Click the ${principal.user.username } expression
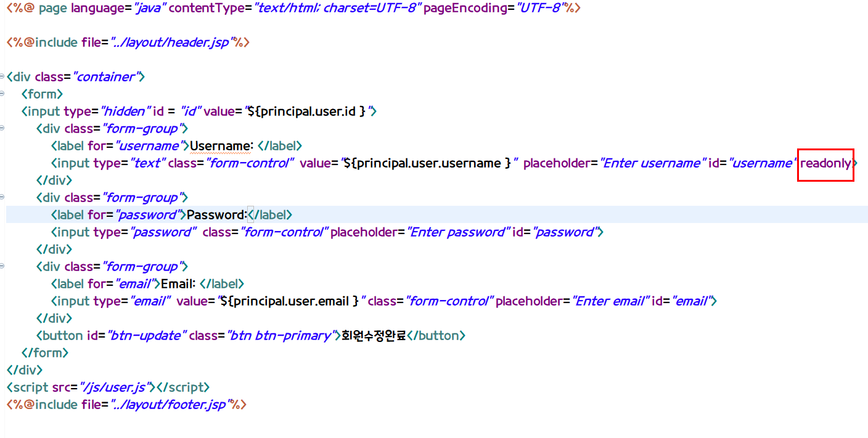This screenshot has width=868, height=438. (428, 163)
